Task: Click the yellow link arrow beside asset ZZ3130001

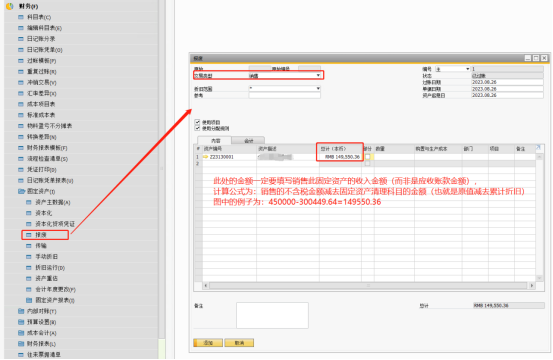Action: point(206,157)
